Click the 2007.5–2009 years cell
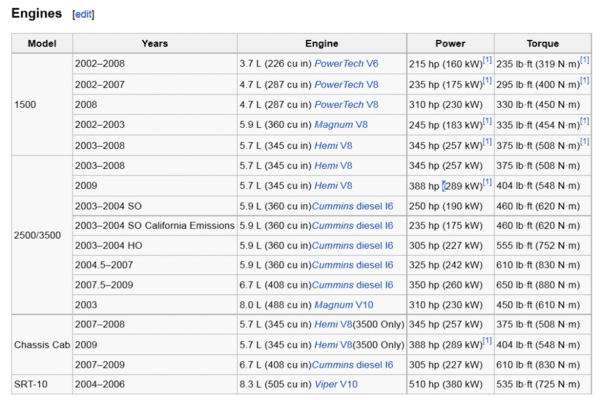Viewport: 600px width, 400px height. tap(155, 285)
